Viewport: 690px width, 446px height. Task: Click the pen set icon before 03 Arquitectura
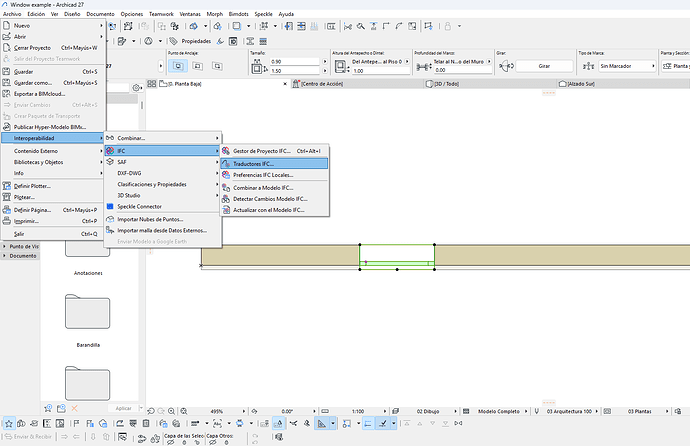click(x=536, y=411)
